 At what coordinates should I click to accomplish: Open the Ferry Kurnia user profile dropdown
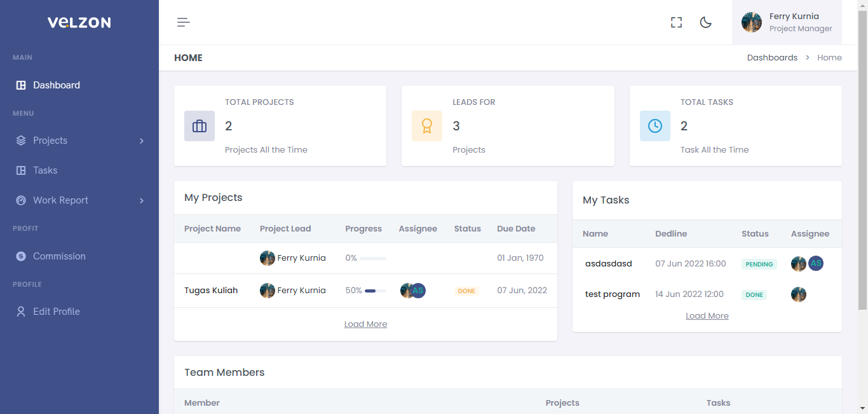(x=787, y=22)
